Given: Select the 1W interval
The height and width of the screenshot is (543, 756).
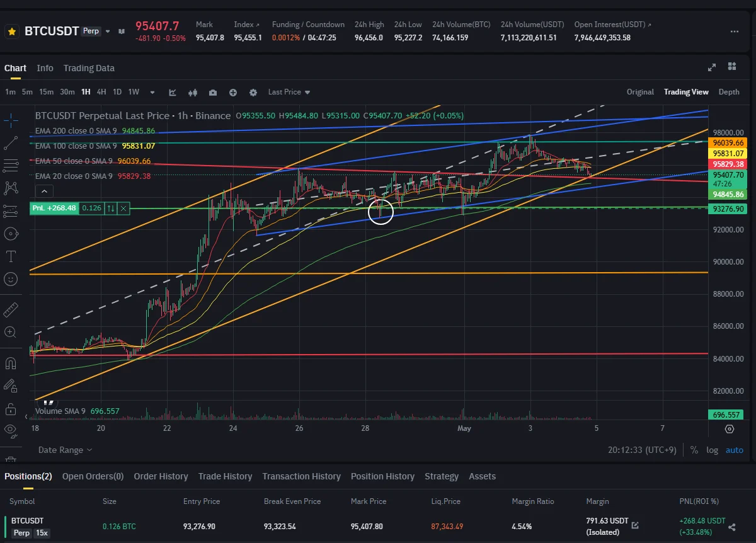Looking at the screenshot, I should [x=134, y=92].
